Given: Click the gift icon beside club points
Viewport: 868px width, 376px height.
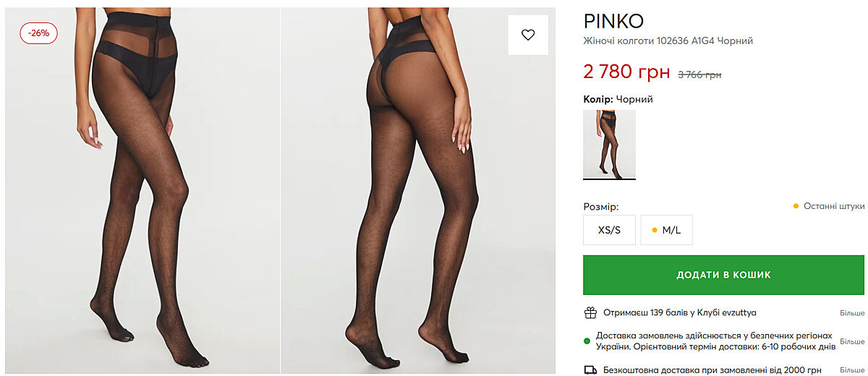Looking at the screenshot, I should tap(590, 313).
